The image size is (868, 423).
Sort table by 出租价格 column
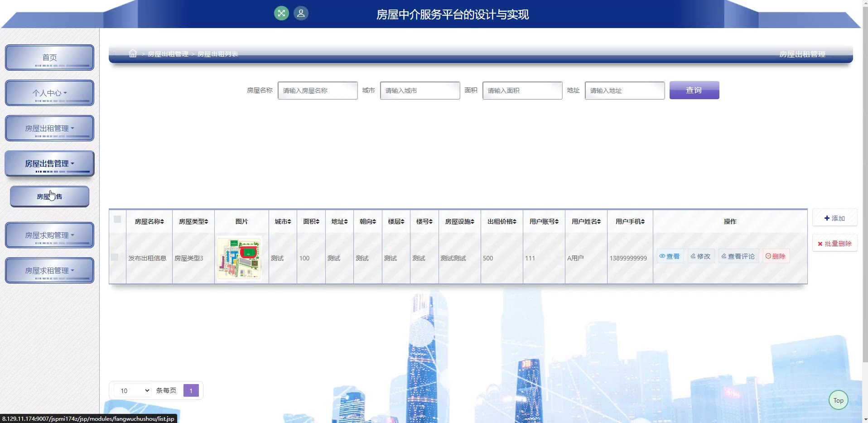(x=502, y=221)
